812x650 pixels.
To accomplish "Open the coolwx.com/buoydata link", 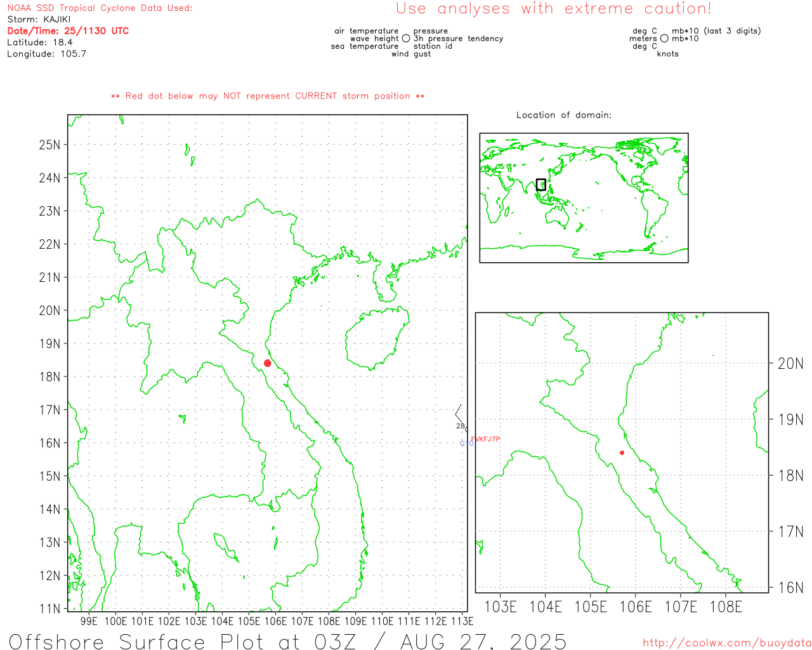I will coord(727,643).
